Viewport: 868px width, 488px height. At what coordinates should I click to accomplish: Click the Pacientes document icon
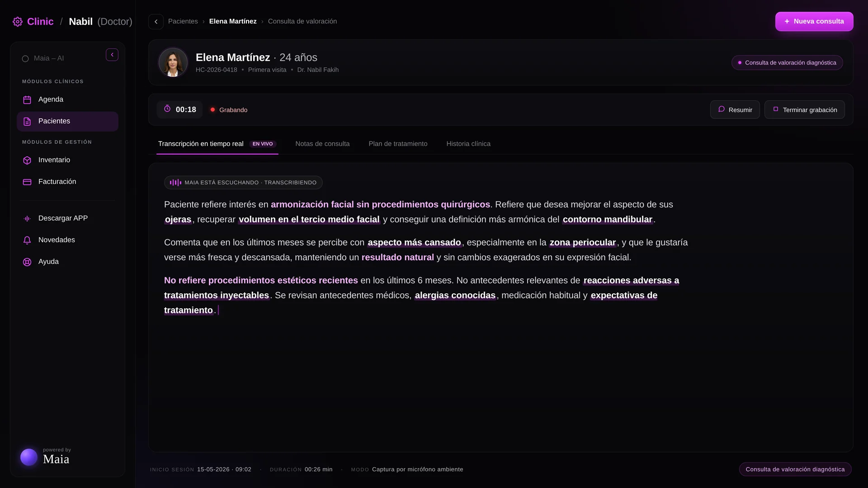tap(27, 122)
